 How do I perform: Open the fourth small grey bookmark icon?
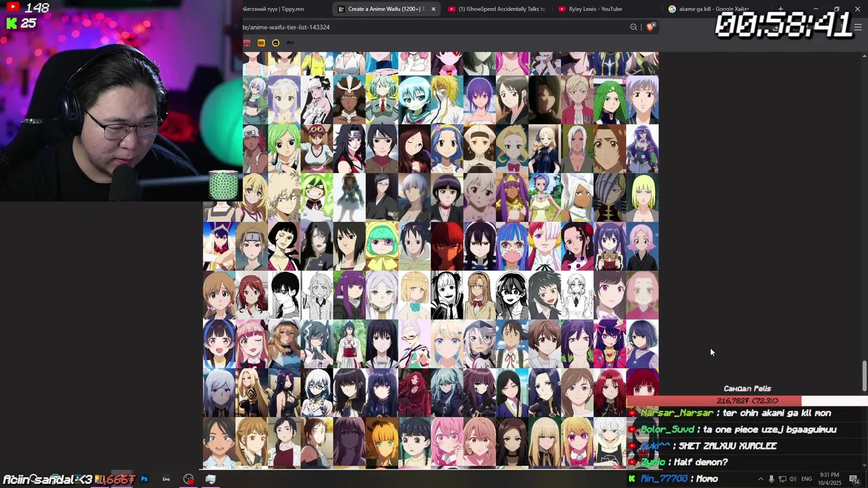[x=290, y=43]
